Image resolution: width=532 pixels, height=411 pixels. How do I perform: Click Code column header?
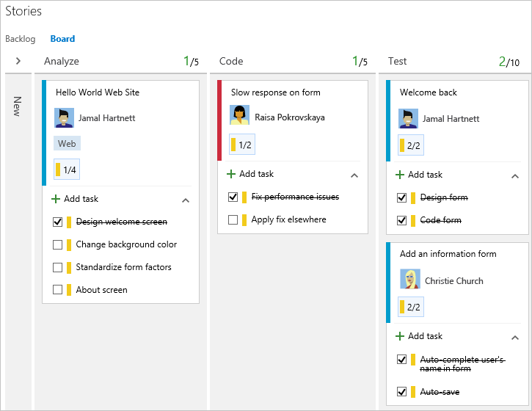(x=231, y=61)
